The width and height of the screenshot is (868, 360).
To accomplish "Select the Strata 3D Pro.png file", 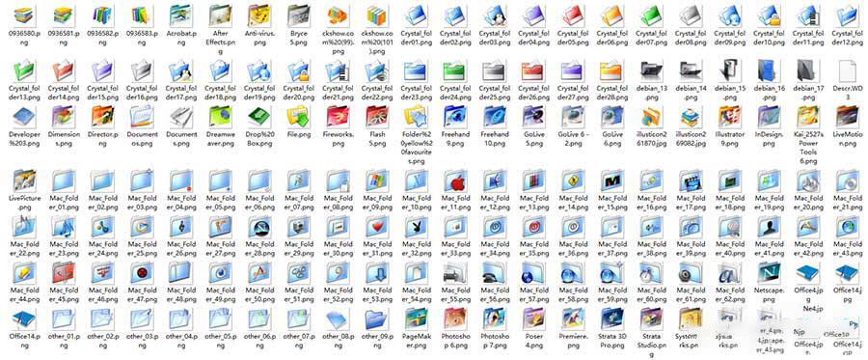I will click(x=611, y=318).
